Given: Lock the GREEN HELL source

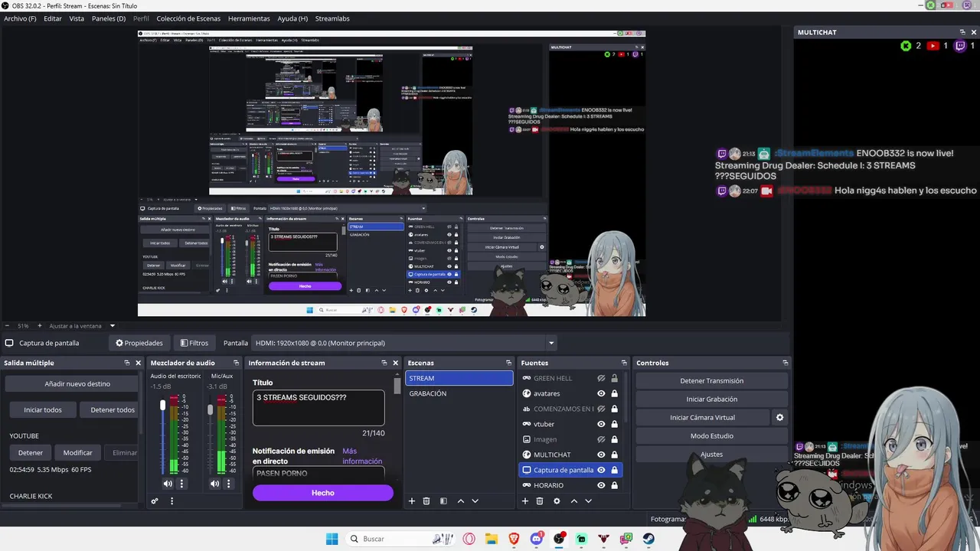Looking at the screenshot, I should point(614,378).
